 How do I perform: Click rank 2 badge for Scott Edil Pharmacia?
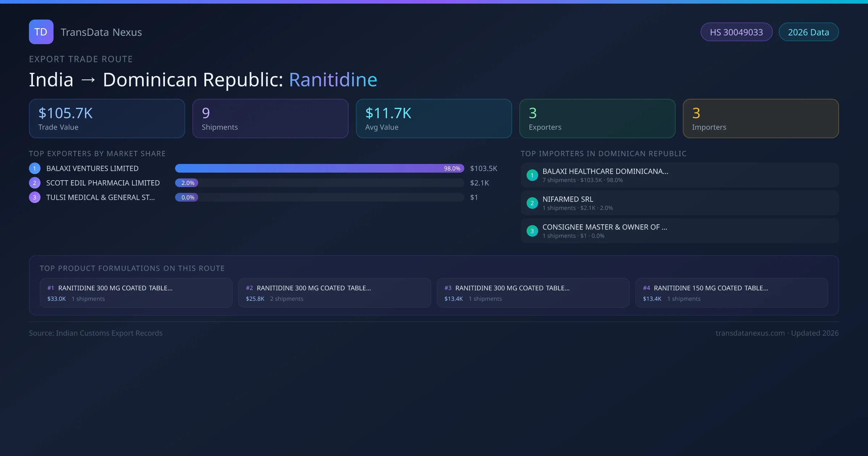click(35, 183)
